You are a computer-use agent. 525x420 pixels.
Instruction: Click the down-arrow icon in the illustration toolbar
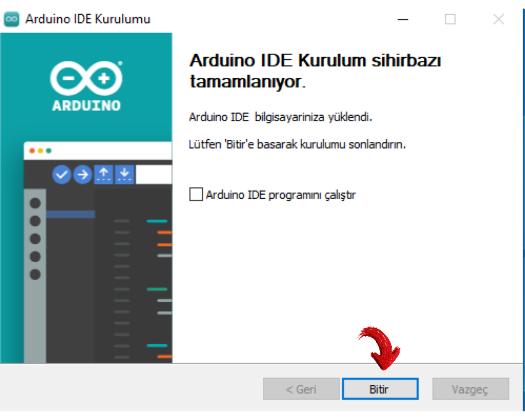(x=124, y=174)
